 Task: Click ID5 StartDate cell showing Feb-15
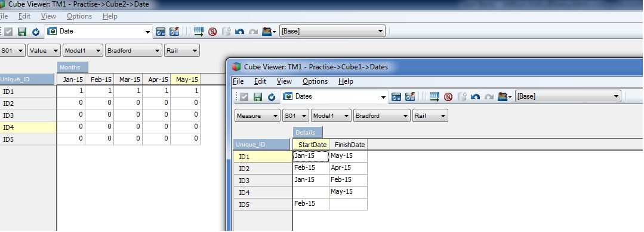pos(311,204)
